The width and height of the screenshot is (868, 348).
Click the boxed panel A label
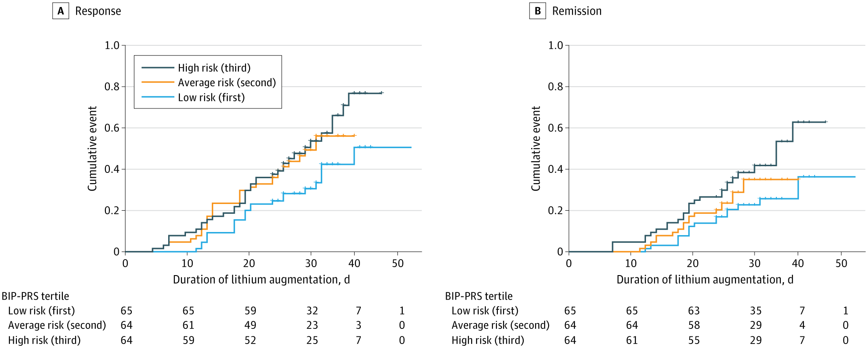coord(61,11)
